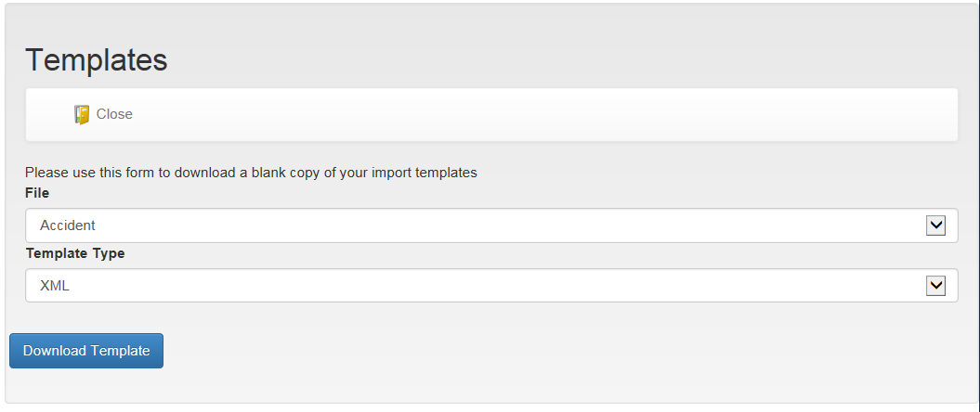Click the Download Template button
This screenshot has height=412, width=980.
tap(86, 351)
